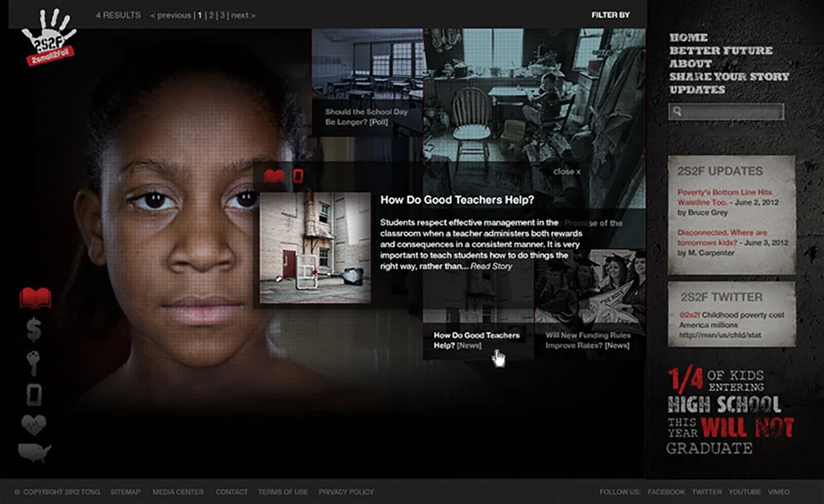824x504 pixels.
Task: Open 'Poverty's Bottom Line Hits Waistline Too' update
Action: pyautogui.click(x=725, y=197)
